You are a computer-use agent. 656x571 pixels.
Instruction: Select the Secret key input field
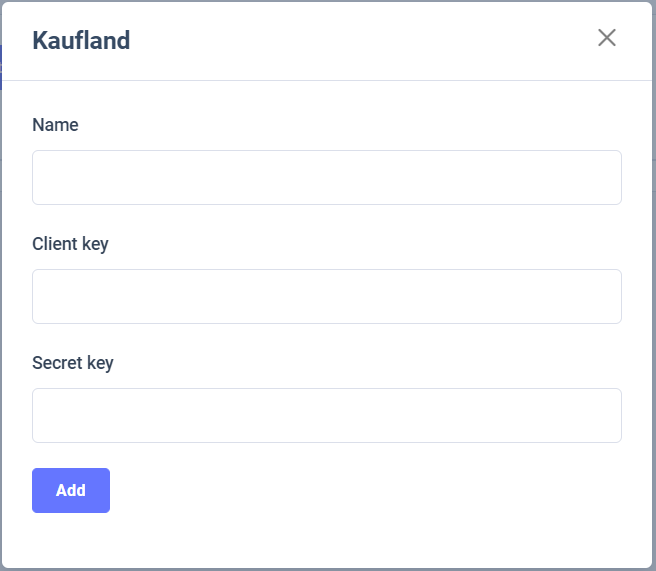pyautogui.click(x=327, y=416)
